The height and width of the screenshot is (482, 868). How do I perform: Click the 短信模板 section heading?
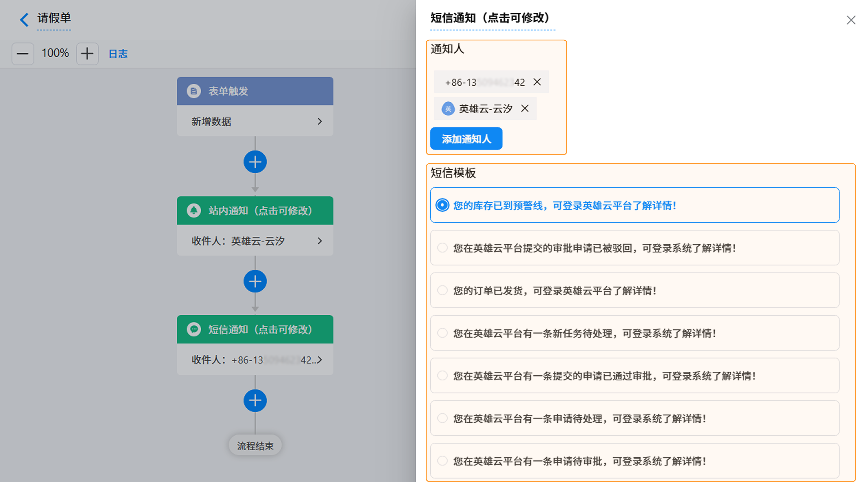pos(453,172)
